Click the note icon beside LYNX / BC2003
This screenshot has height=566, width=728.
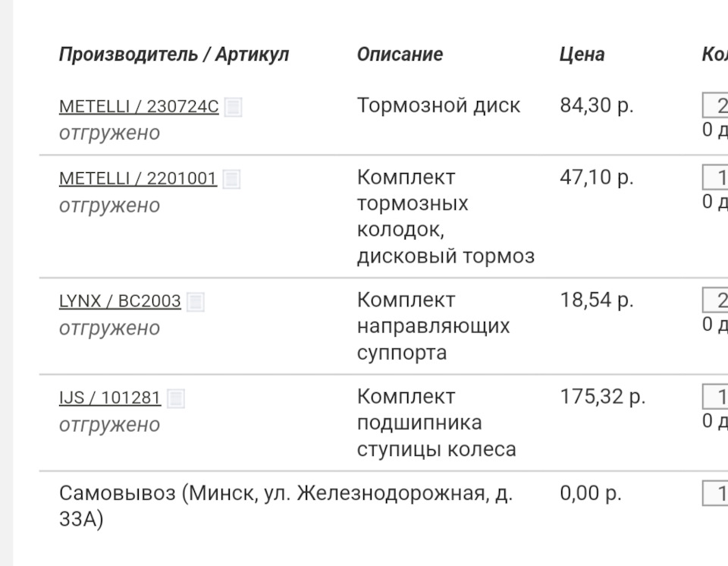196,302
